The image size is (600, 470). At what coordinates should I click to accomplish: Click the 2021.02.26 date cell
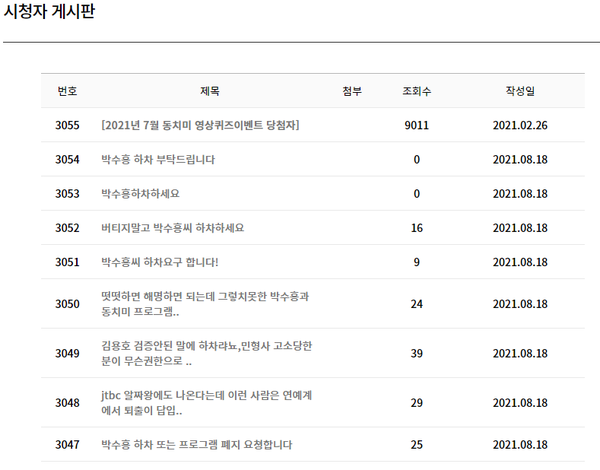click(520, 125)
